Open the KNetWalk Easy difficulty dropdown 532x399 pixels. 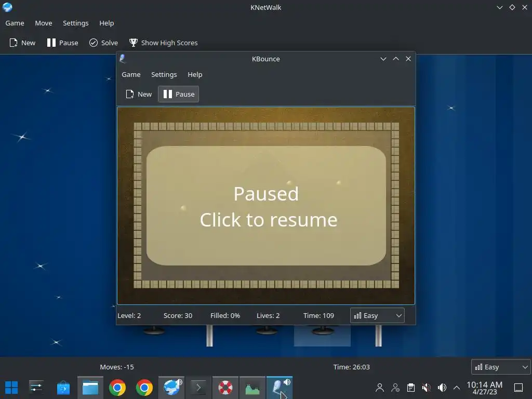pos(501,367)
